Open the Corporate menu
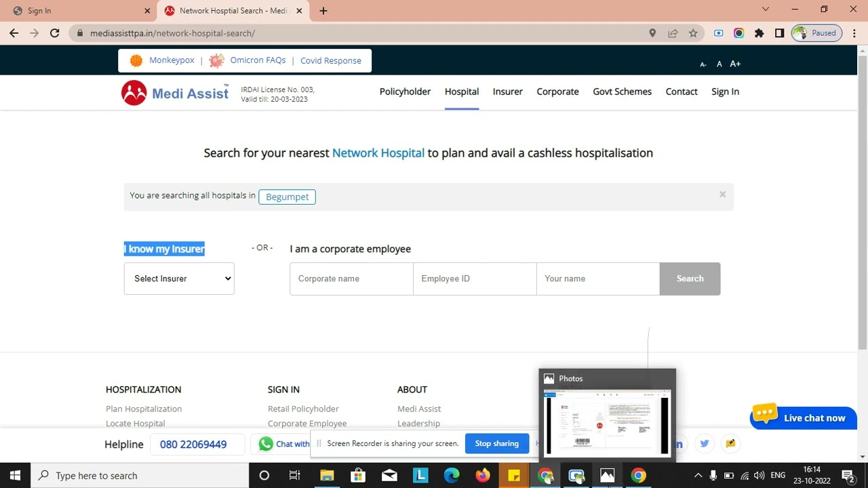868x488 pixels. (557, 91)
